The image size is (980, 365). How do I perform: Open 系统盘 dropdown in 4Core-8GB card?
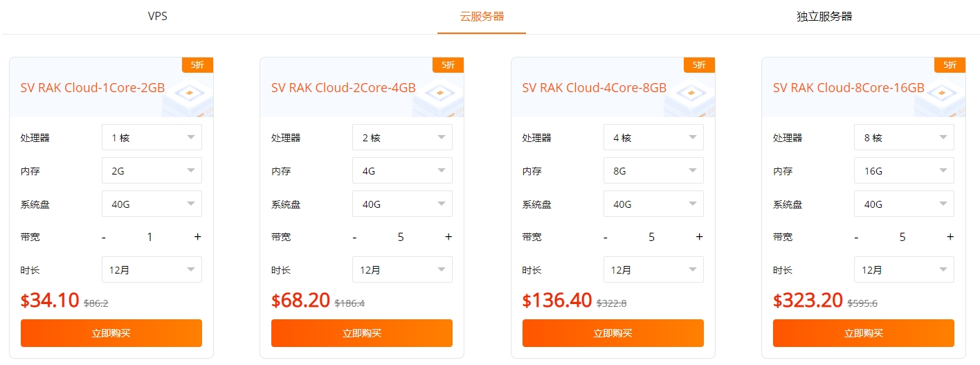pyautogui.click(x=653, y=204)
